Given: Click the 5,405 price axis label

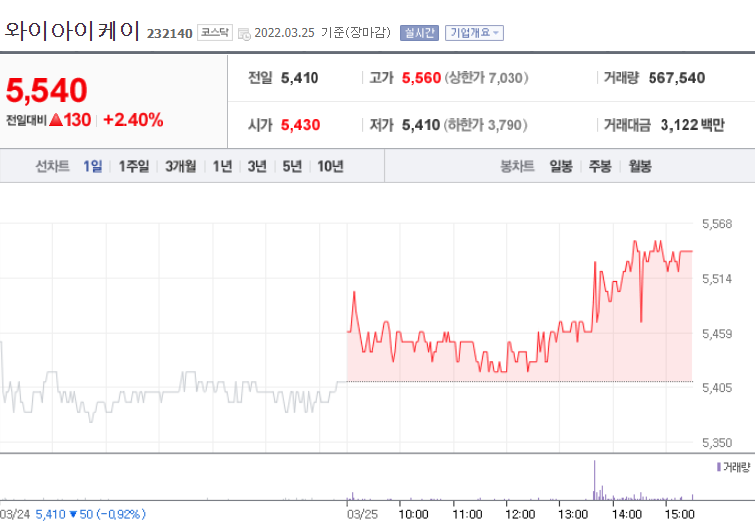Looking at the screenshot, I should pos(717,387).
